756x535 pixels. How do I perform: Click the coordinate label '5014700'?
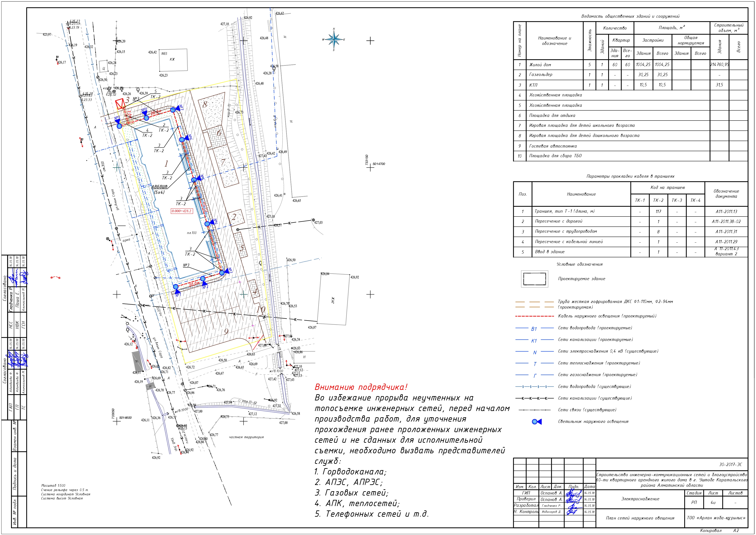(379, 164)
